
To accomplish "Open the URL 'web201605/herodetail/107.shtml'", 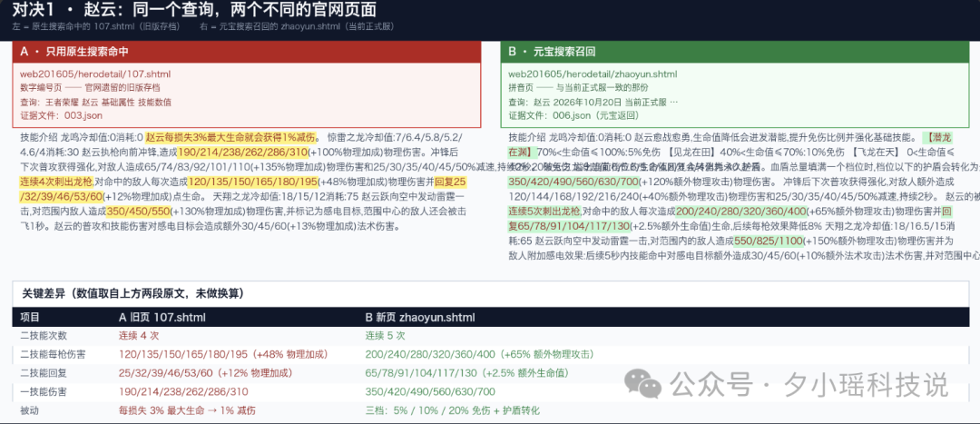I will coord(95,74).
